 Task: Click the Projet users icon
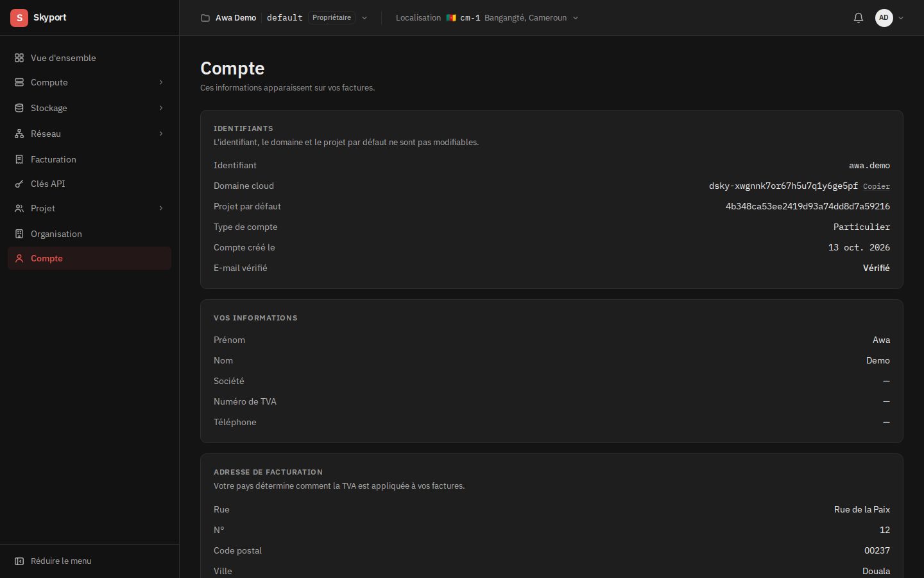pyautogui.click(x=19, y=208)
